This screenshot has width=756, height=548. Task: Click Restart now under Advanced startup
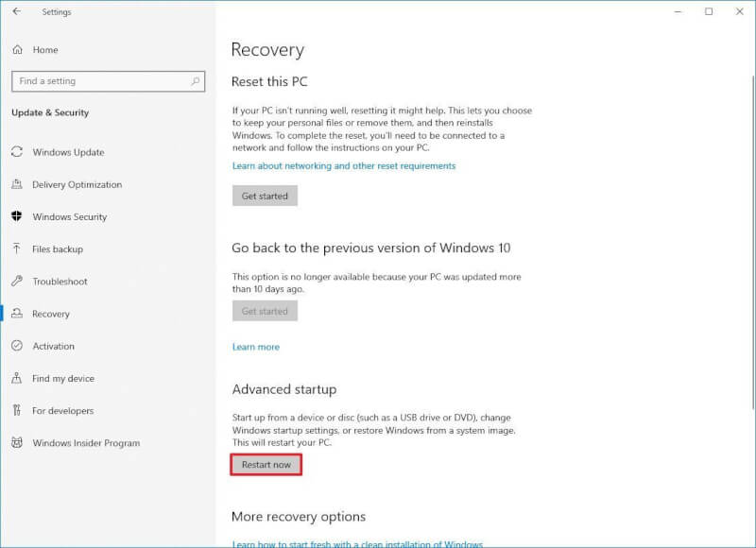click(266, 465)
